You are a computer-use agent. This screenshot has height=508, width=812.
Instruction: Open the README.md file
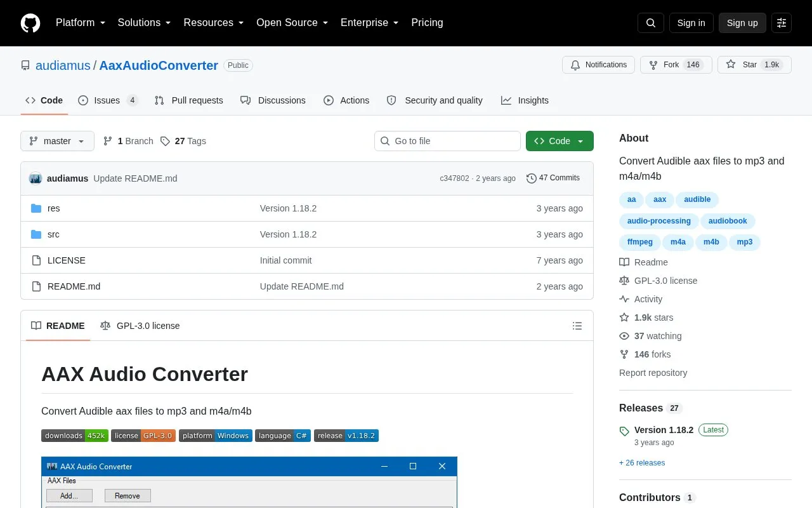[x=74, y=286]
